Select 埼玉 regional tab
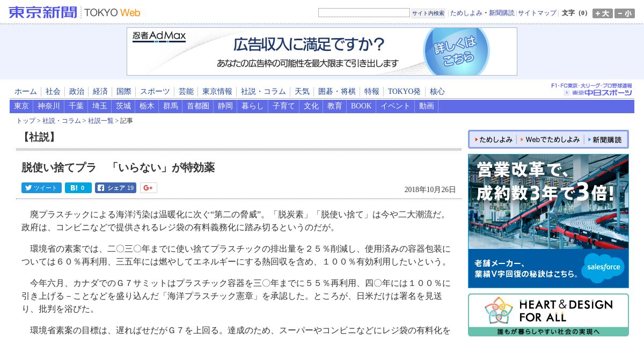Viewport: 644px width, 338px height. click(x=100, y=106)
